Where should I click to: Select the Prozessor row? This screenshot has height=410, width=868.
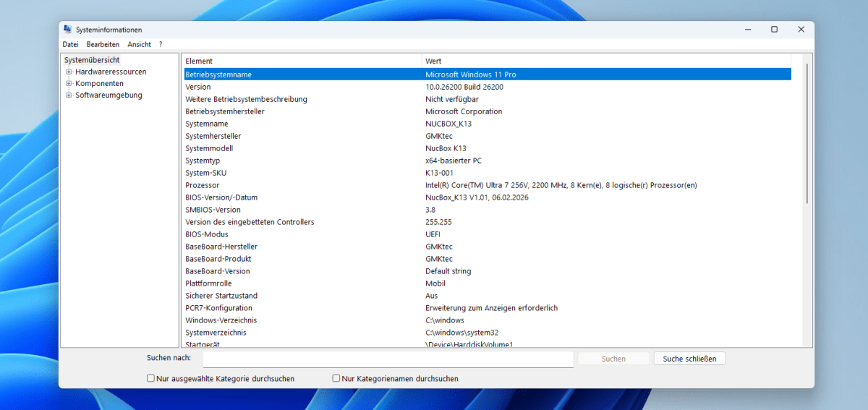point(486,185)
